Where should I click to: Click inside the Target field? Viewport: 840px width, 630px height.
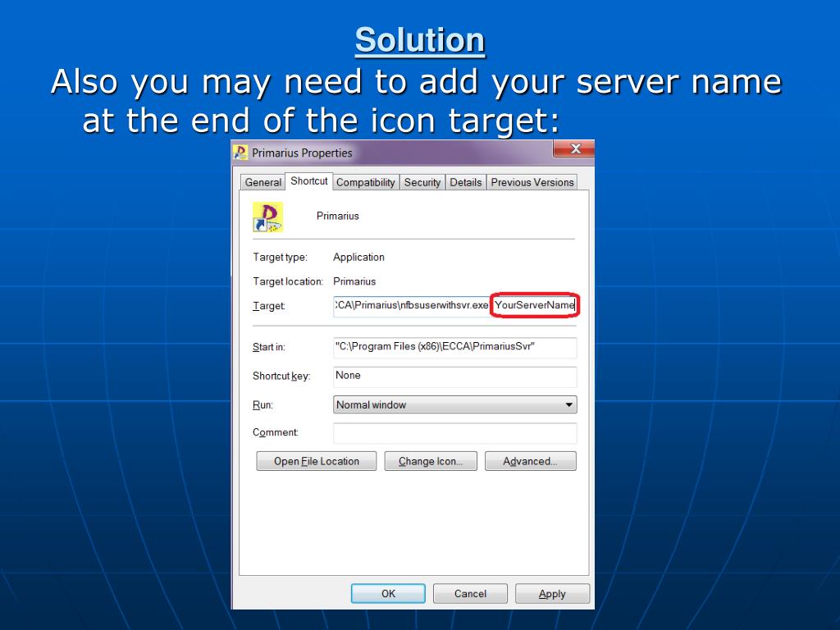click(454, 305)
